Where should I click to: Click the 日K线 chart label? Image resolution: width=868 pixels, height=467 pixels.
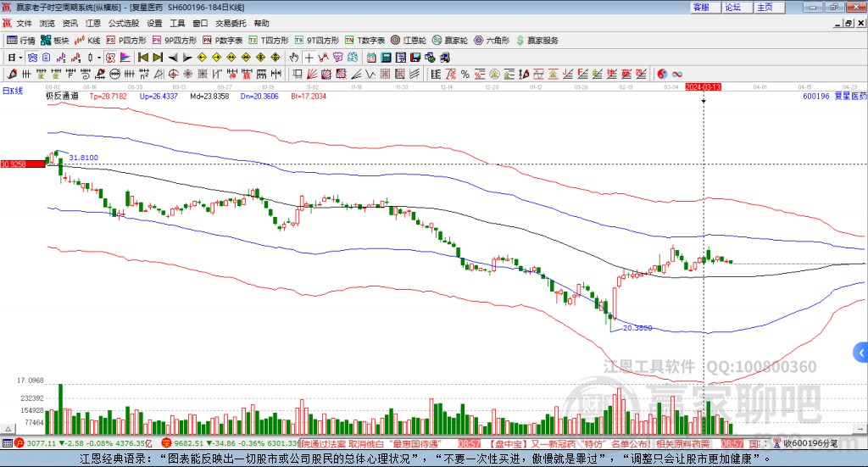point(12,91)
